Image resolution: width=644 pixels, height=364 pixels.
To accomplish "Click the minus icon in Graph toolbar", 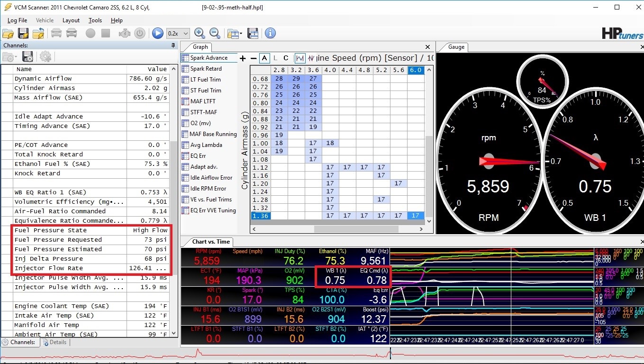I will pyautogui.click(x=254, y=58).
